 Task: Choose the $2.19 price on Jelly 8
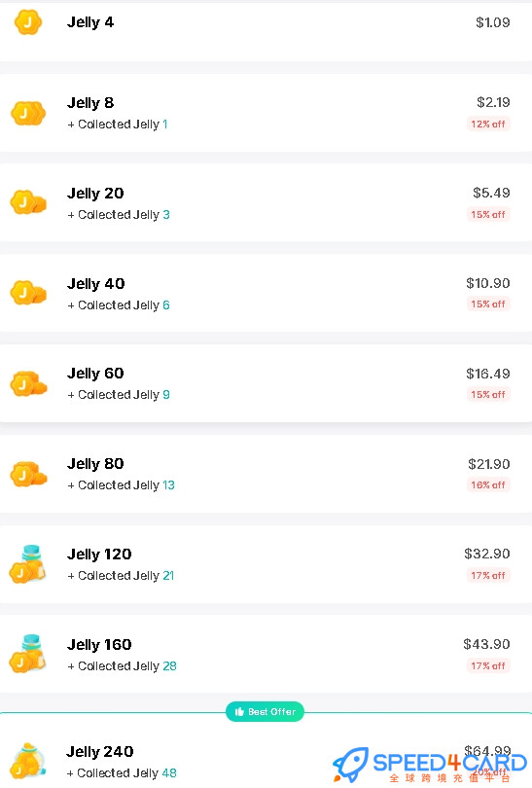pyautogui.click(x=493, y=102)
